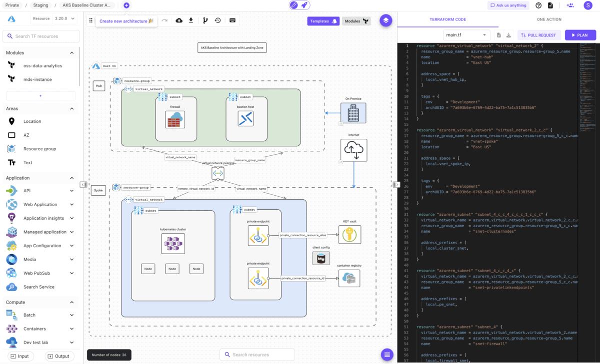Select the cloud download icon in the toolbar

pyautogui.click(x=179, y=21)
